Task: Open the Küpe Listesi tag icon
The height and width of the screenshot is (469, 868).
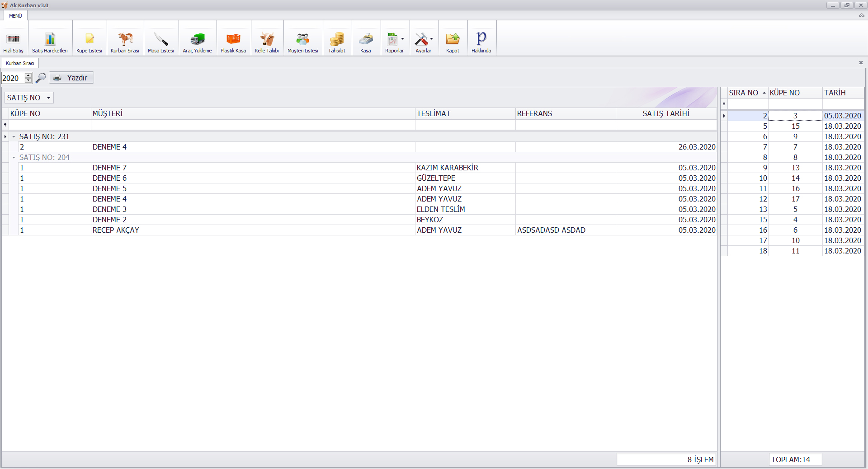Action: (x=89, y=39)
